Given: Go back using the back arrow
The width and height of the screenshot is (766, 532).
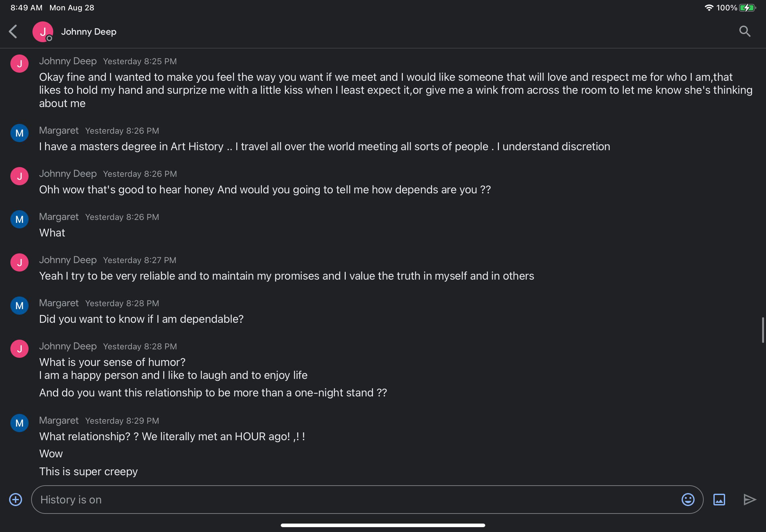Looking at the screenshot, I should (x=13, y=31).
